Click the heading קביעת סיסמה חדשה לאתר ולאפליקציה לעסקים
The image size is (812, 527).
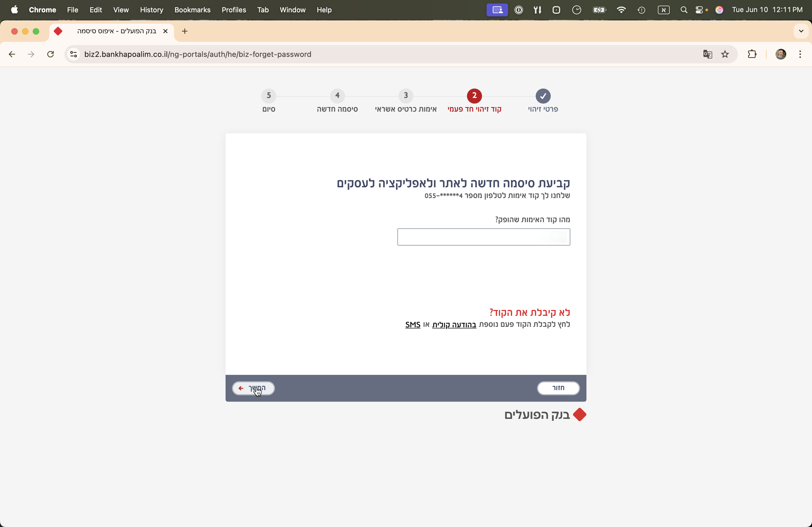click(454, 183)
